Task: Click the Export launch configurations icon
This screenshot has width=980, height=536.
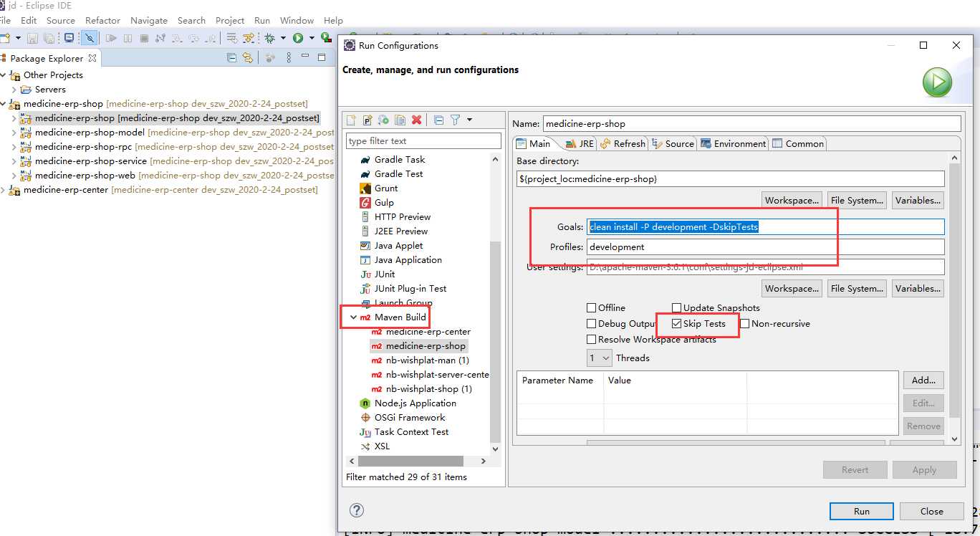Action: pos(384,120)
